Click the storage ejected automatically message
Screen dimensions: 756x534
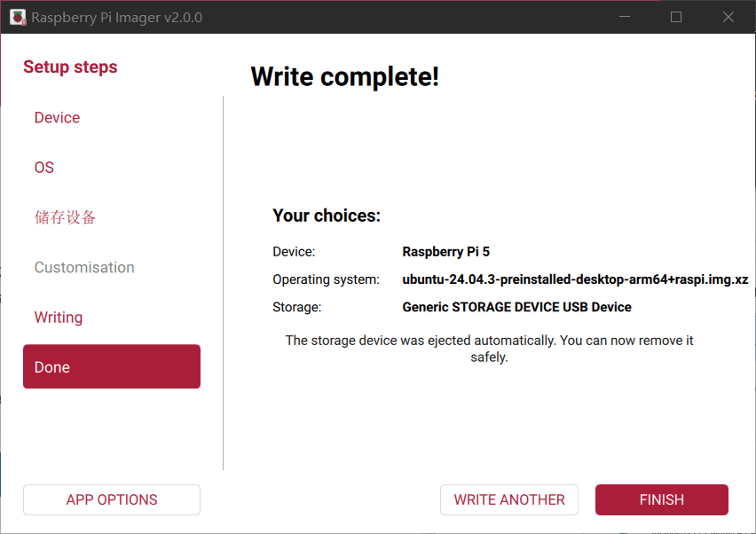(x=489, y=349)
